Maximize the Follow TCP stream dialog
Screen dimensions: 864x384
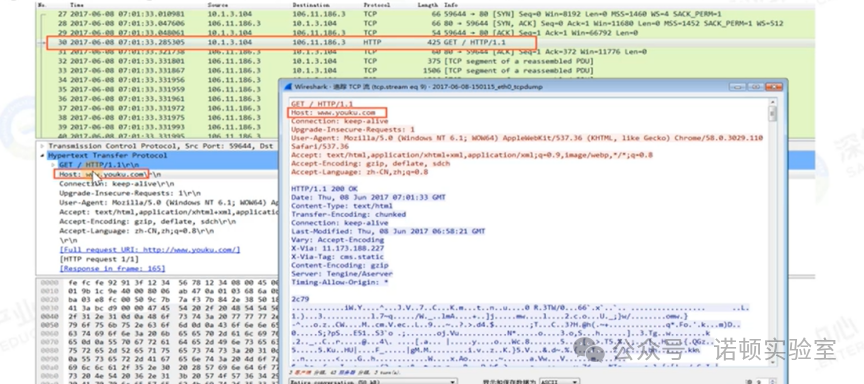(755, 87)
